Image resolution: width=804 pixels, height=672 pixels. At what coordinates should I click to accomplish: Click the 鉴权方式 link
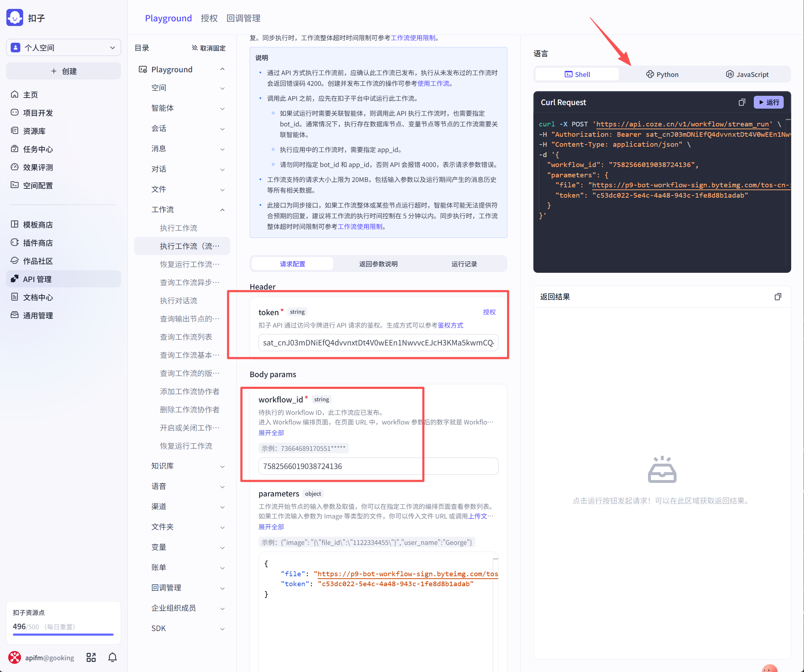point(450,325)
